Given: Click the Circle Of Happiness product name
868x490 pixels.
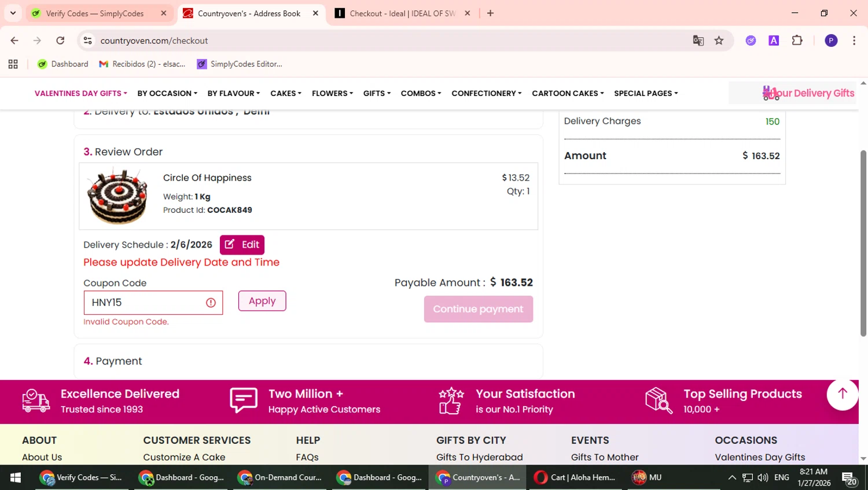Looking at the screenshot, I should pyautogui.click(x=207, y=178).
